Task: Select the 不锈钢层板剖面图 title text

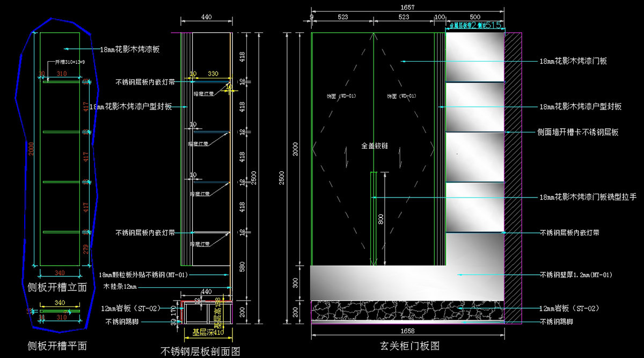Action: click(200, 351)
